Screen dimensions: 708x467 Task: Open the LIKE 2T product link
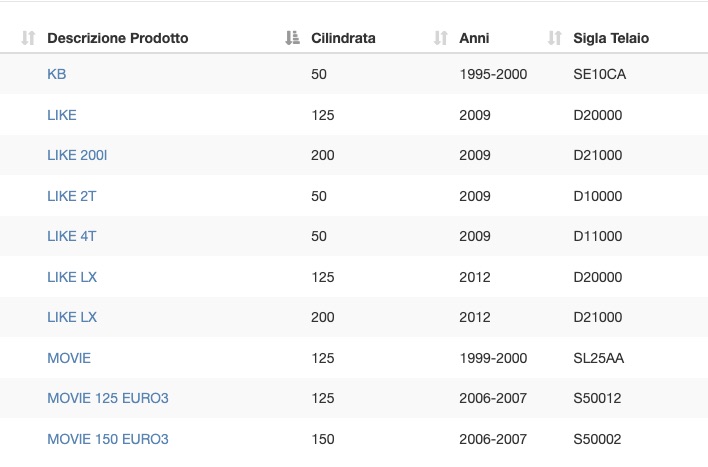[71, 196]
